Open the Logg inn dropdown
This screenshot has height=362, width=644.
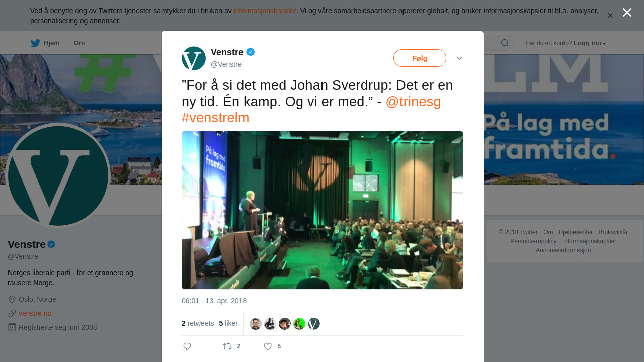point(590,43)
